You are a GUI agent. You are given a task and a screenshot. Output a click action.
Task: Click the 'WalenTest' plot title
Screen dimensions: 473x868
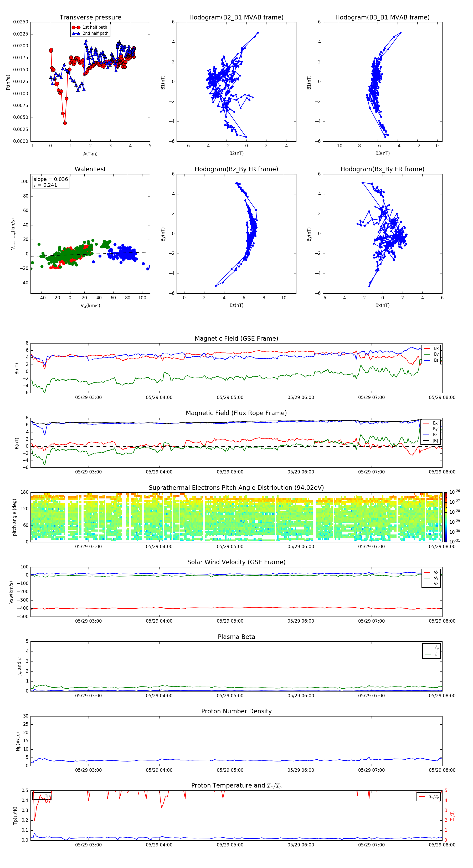click(x=90, y=169)
